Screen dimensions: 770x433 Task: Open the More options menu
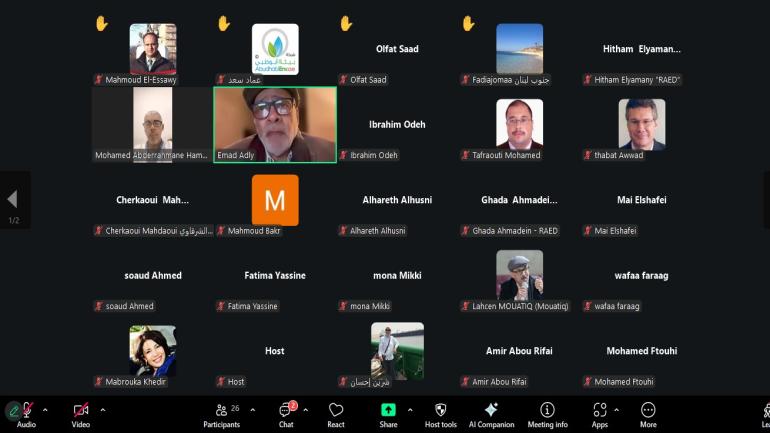pos(648,411)
